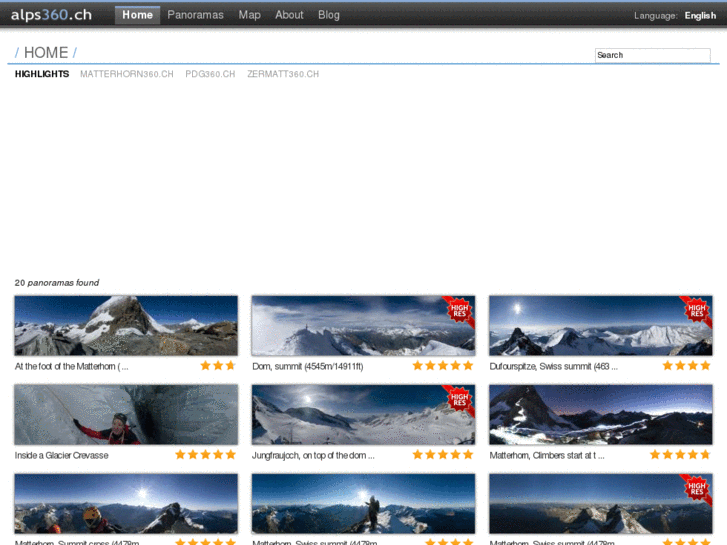Click first star of Dufourspitze rating

668,365
